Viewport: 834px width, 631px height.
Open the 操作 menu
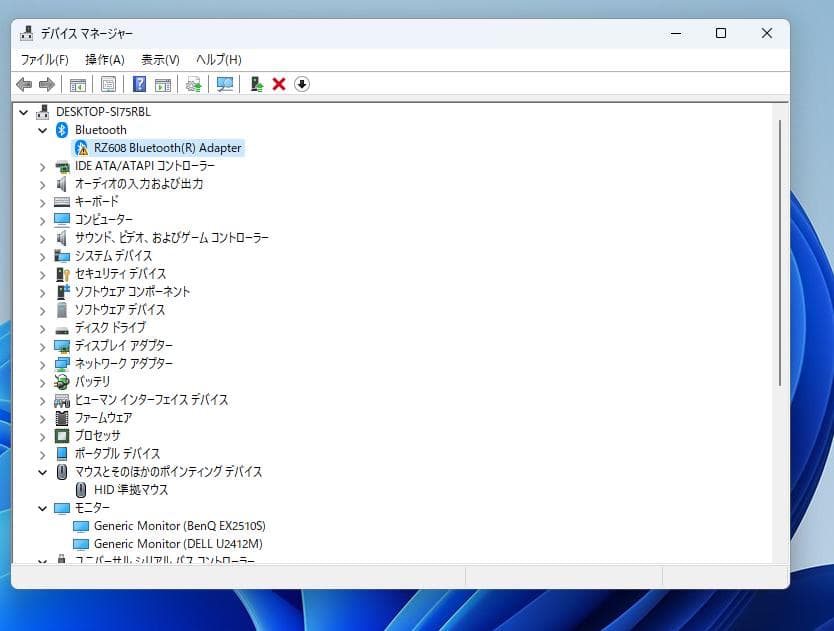click(104, 59)
